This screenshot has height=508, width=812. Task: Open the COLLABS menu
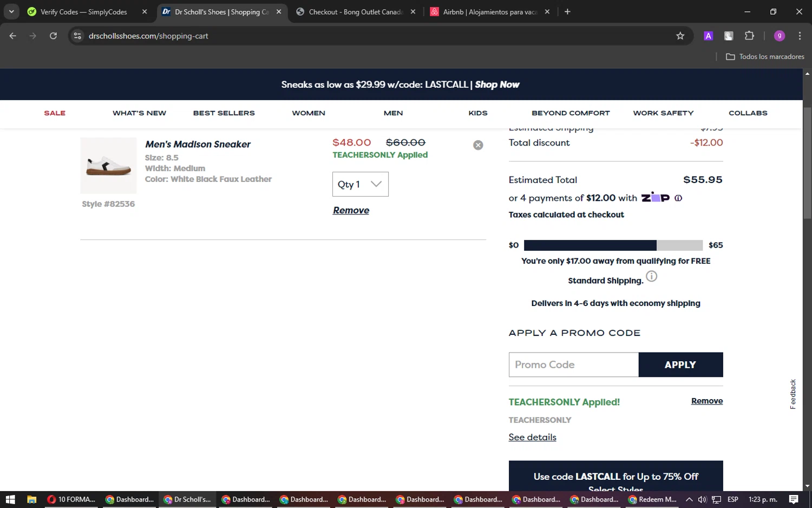click(748, 113)
